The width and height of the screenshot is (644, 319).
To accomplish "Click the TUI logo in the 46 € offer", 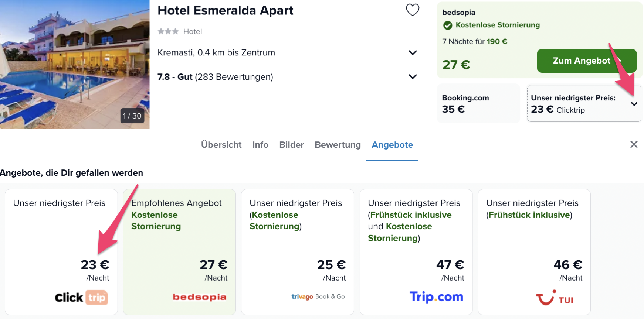I will (555, 298).
